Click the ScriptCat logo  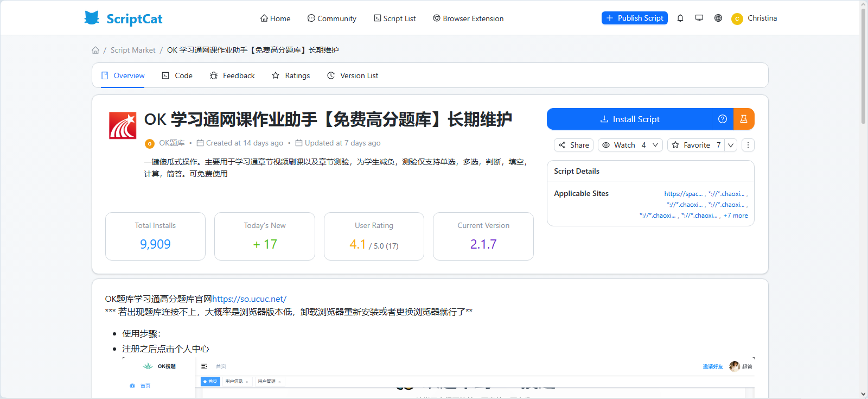coord(124,18)
